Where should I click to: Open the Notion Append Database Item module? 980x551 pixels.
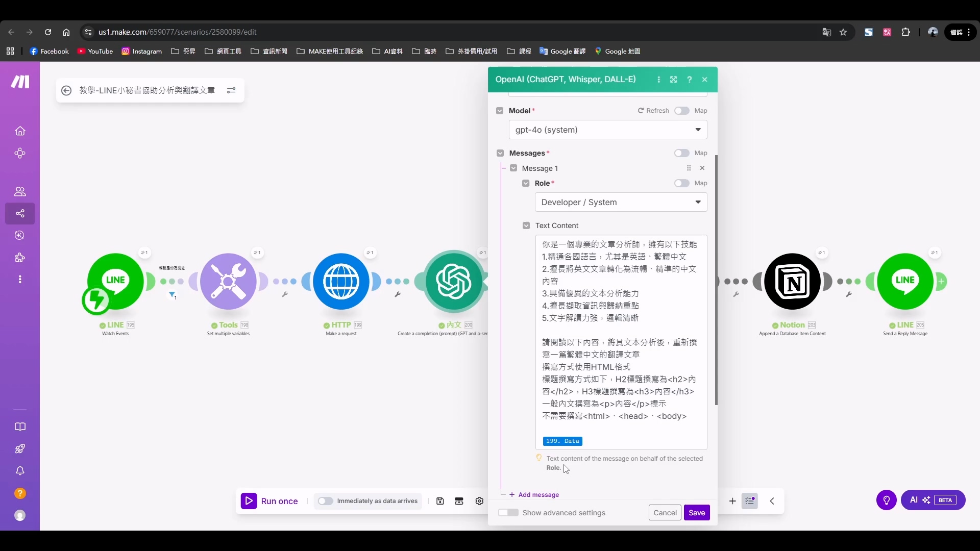point(792,281)
